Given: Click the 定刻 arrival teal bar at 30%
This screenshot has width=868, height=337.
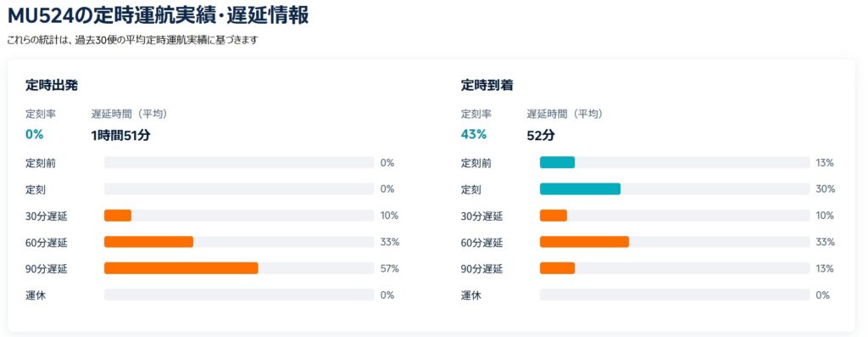Looking at the screenshot, I should 580,189.
